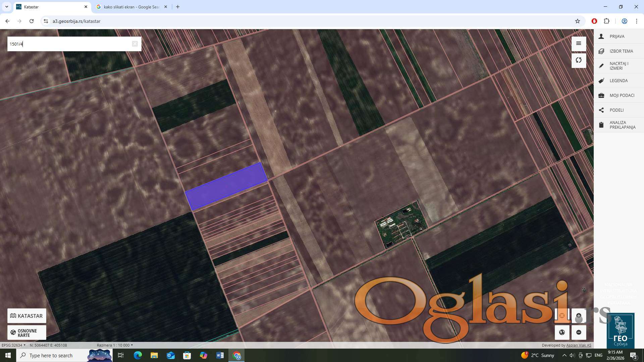Click the globe full extent button
The width and height of the screenshot is (644, 362).
562,332
